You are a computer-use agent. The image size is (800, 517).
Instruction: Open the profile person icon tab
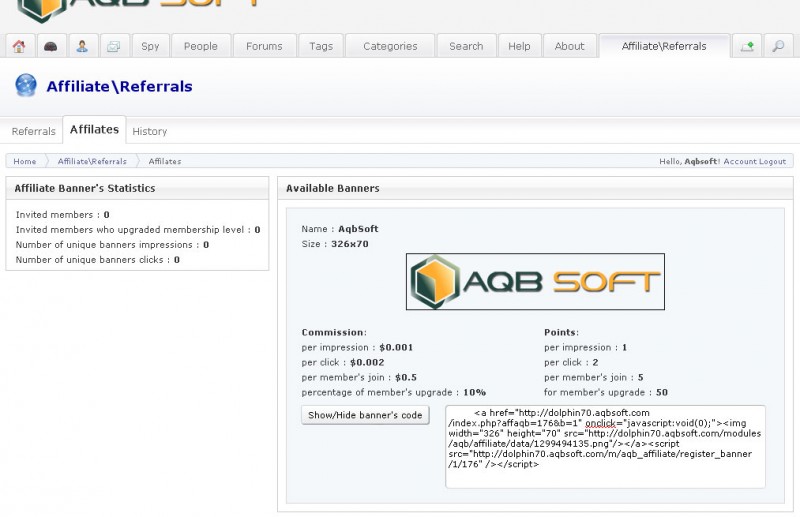[x=82, y=46]
